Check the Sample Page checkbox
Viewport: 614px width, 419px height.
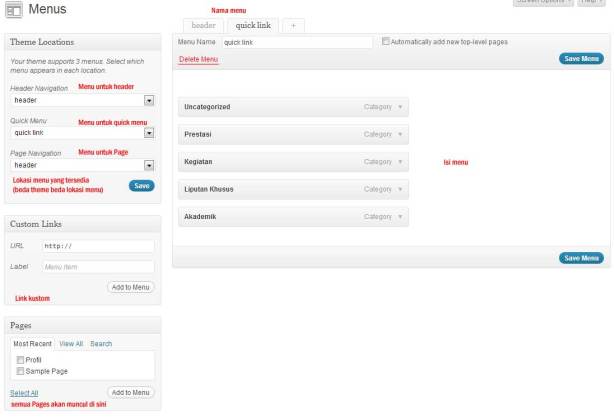[20, 370]
